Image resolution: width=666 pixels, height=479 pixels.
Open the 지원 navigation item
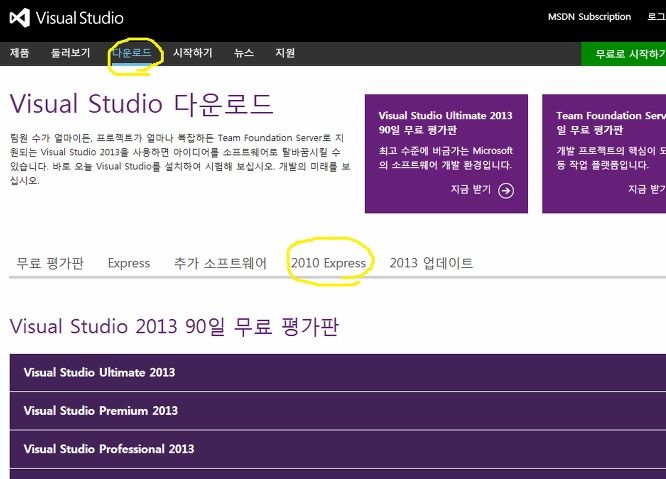click(x=285, y=53)
